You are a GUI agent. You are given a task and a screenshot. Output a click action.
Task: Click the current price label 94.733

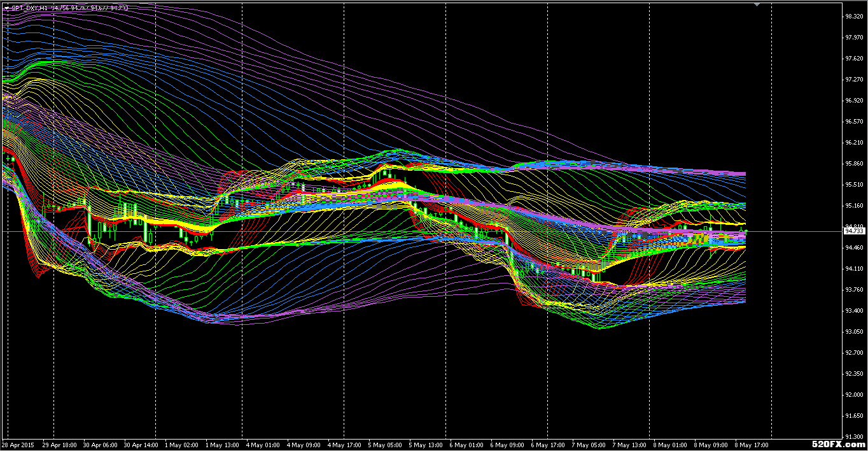[x=855, y=231]
